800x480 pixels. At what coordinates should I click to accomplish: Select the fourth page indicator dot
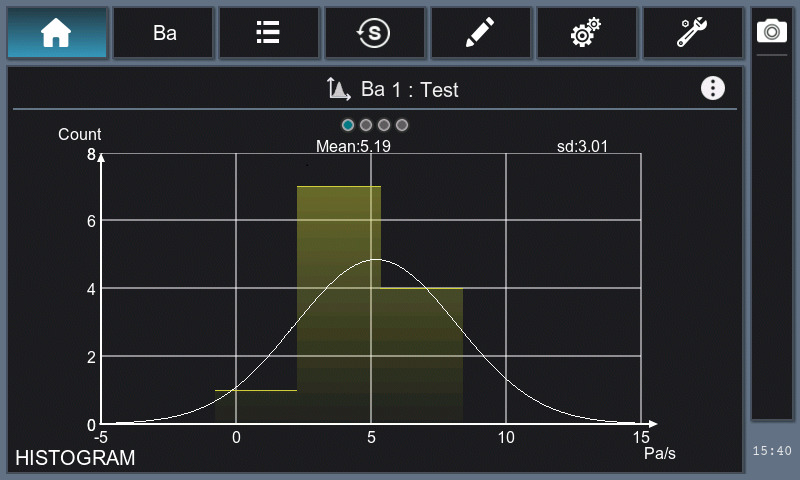(402, 125)
